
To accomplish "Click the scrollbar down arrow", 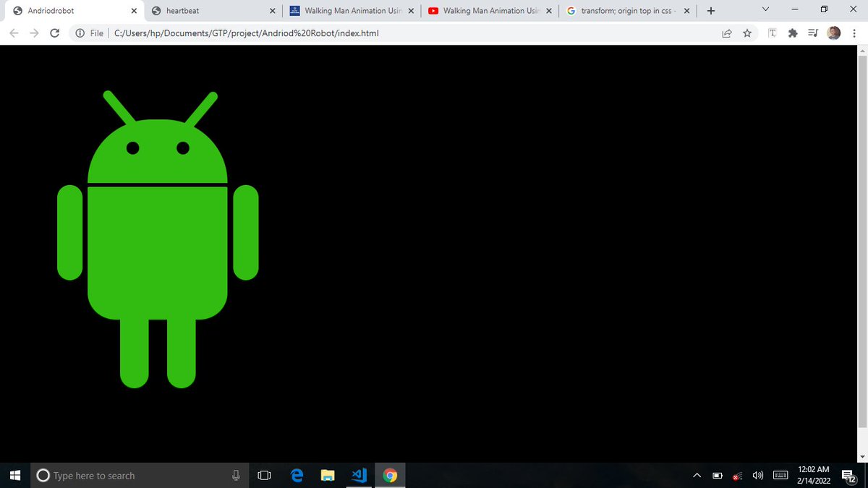I will click(861, 455).
